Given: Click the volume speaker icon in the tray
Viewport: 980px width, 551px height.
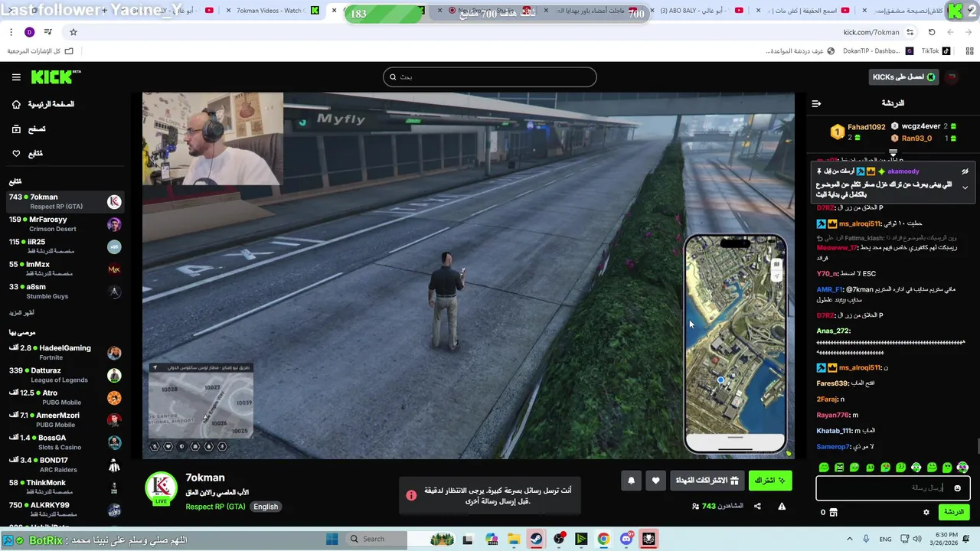Looking at the screenshot, I should coord(916,539).
